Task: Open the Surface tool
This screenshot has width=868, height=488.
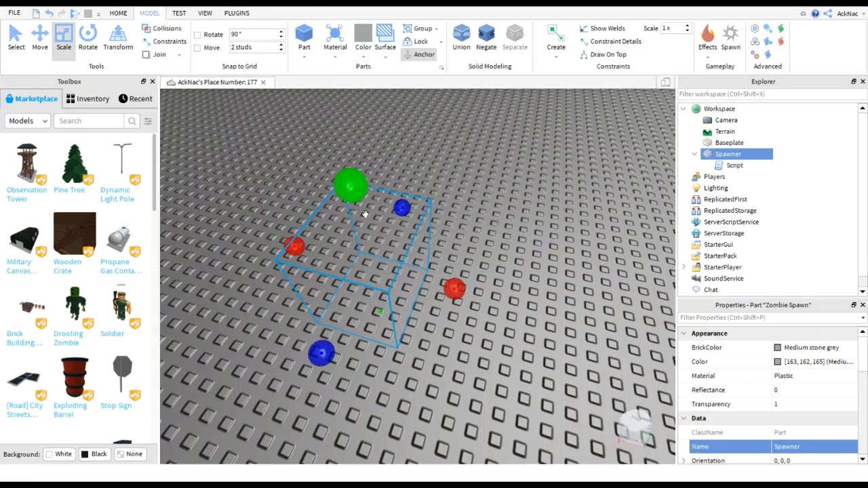Action: tap(385, 38)
